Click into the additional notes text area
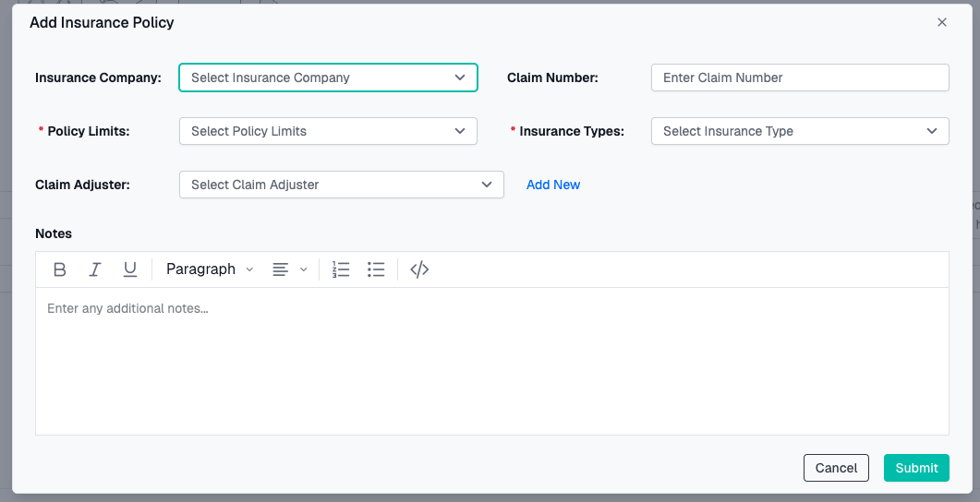The image size is (980, 502). point(491,360)
